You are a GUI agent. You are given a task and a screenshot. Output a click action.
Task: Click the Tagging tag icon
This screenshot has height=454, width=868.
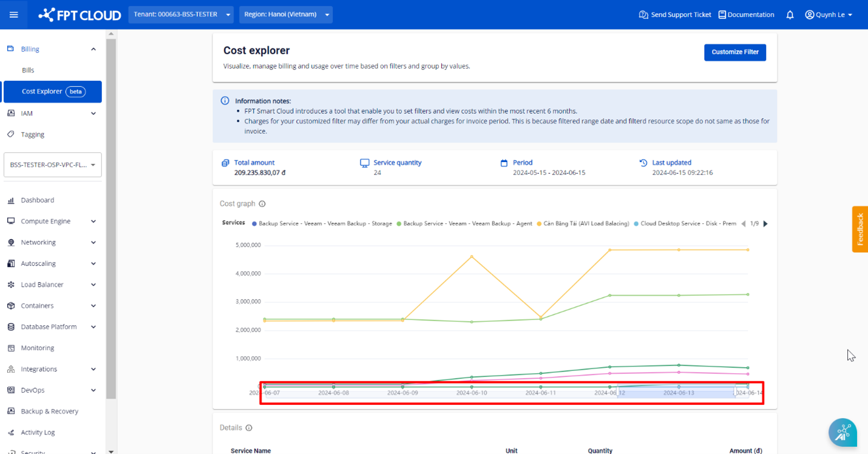pyautogui.click(x=10, y=134)
